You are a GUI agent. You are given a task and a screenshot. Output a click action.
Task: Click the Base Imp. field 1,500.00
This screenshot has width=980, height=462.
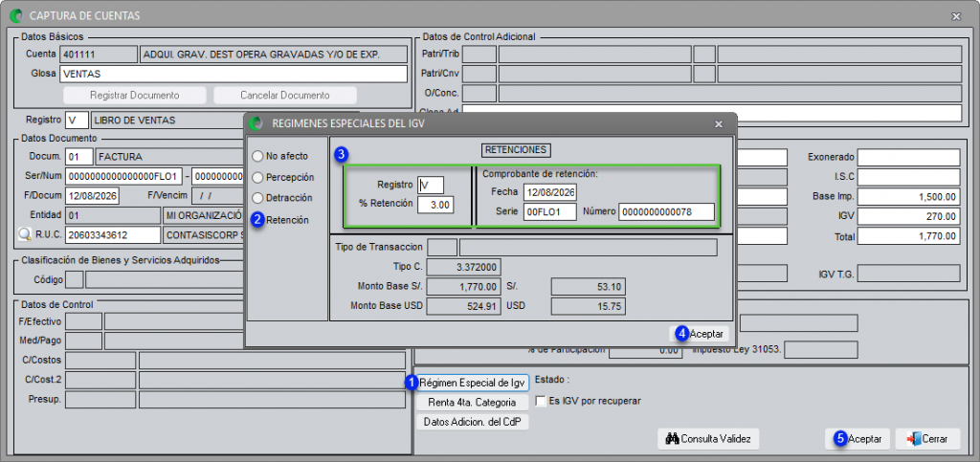pos(909,197)
